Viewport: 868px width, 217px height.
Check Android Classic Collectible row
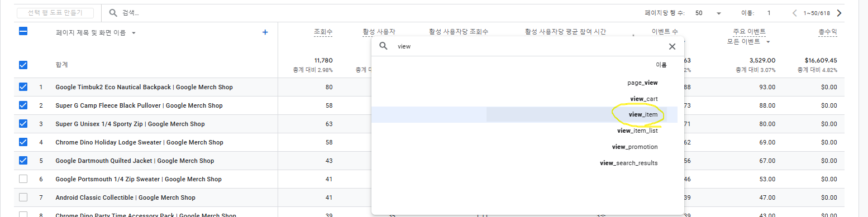pos(23,197)
